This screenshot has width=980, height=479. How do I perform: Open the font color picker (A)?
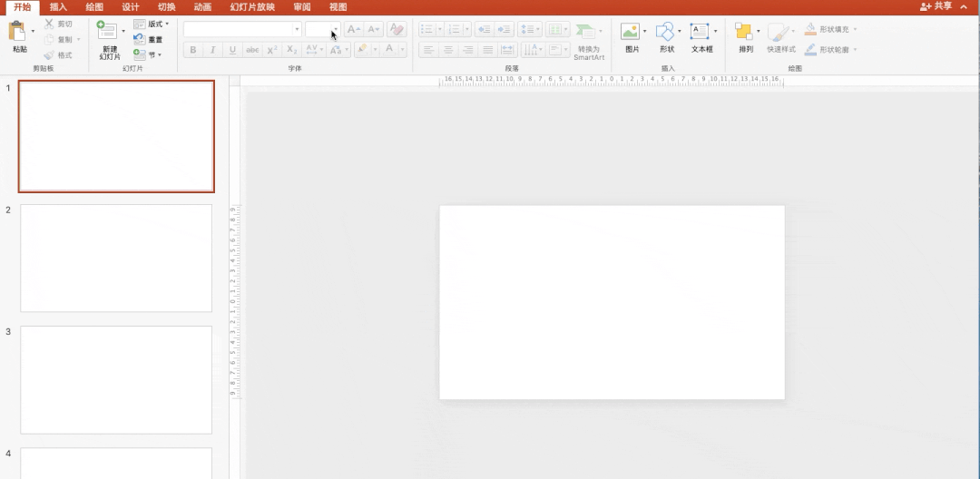[390, 50]
